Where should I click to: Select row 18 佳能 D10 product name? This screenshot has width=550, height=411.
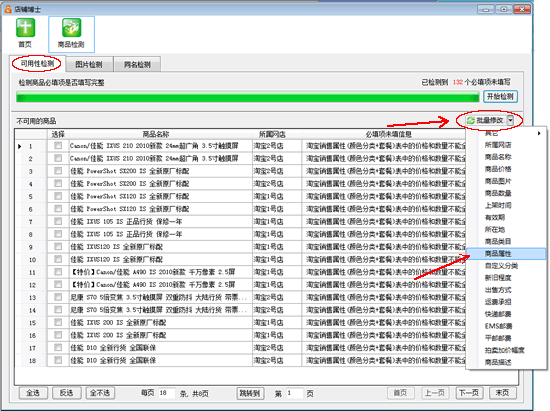tap(113, 360)
